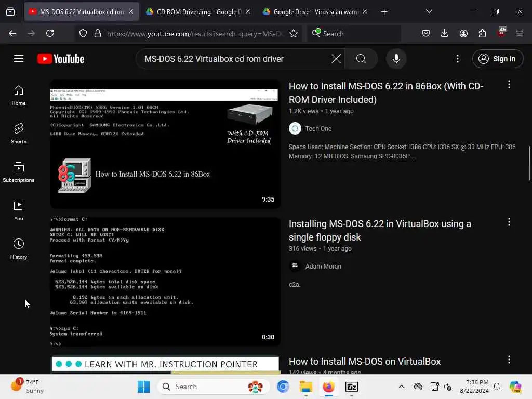Open a new browser tab
Image resolution: width=532 pixels, height=399 pixels.
[x=384, y=12]
